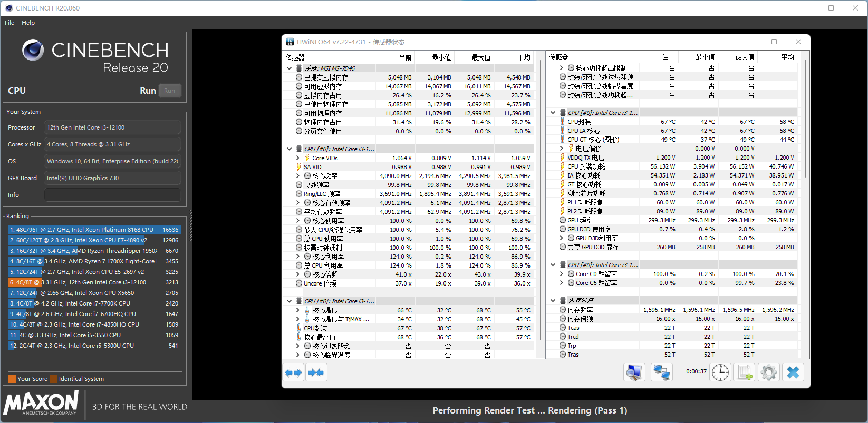Click the thermometer icon beside 核心最高值
The image size is (868, 423).
(x=299, y=337)
